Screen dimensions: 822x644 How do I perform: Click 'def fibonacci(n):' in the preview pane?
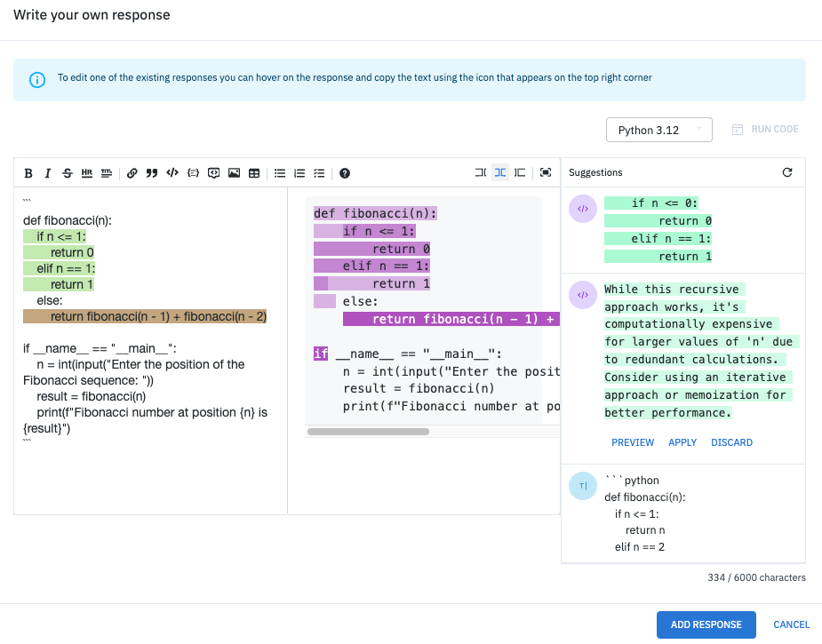click(375, 213)
